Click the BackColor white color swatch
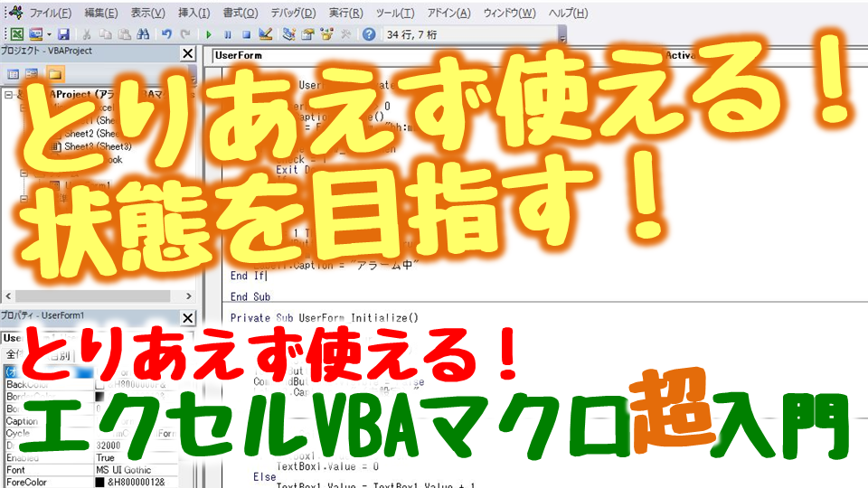This screenshot has width=868, height=488. [99, 385]
